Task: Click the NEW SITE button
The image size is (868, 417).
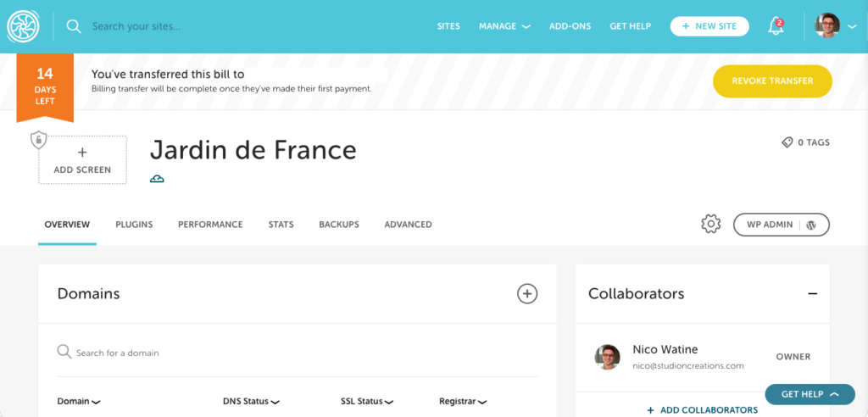Action: click(709, 26)
